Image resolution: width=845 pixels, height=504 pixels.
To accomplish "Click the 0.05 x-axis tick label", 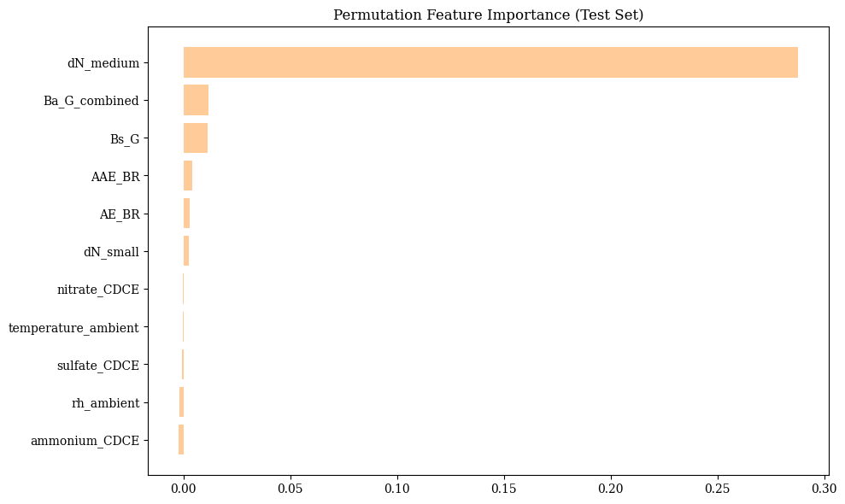I will (290, 489).
